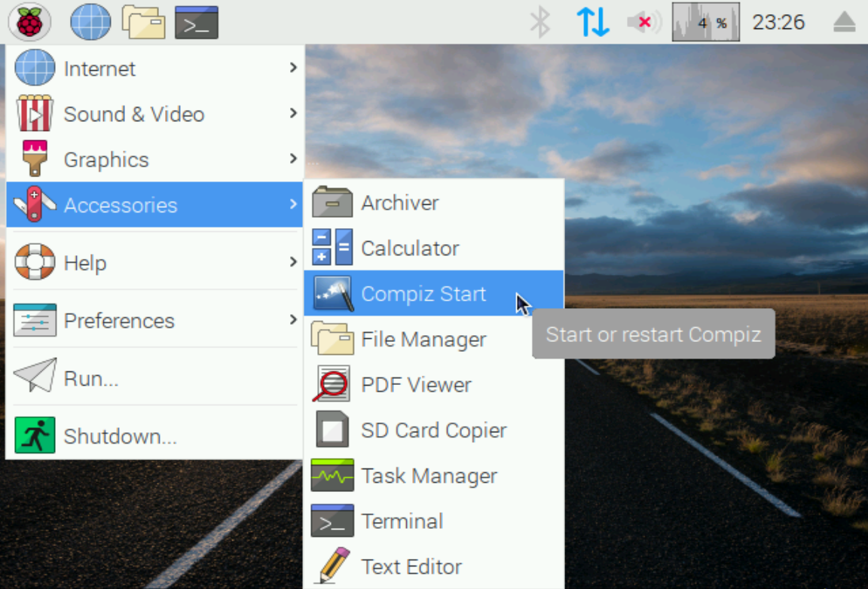This screenshot has width=868, height=589.
Task: Click the Text Editor pencil icon
Action: 335,565
